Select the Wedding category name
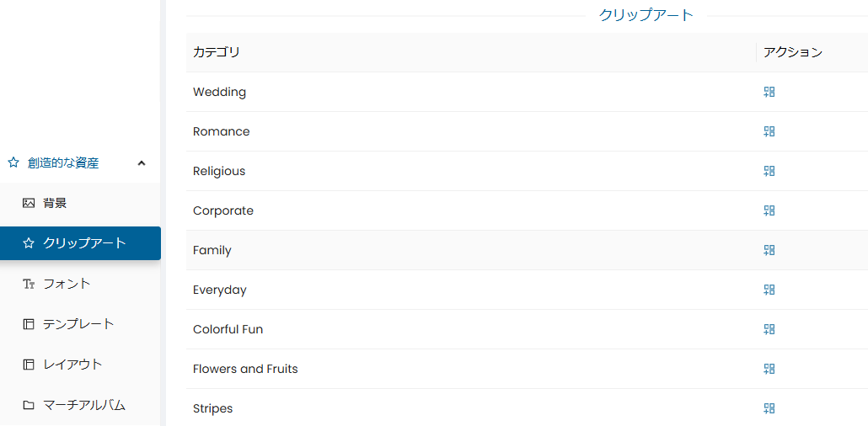Viewport: 868px width, 426px height. pyautogui.click(x=219, y=92)
